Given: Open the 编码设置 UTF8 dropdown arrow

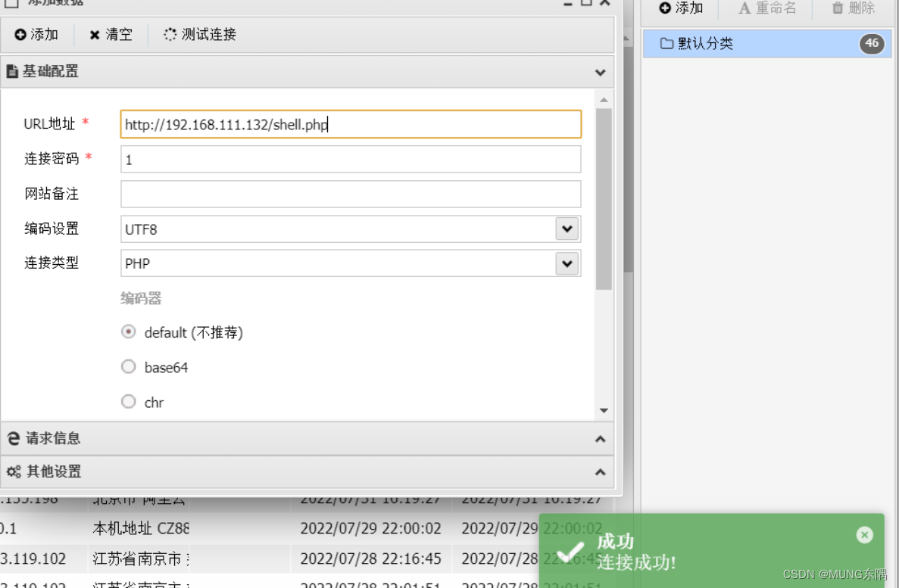Looking at the screenshot, I should pos(567,229).
